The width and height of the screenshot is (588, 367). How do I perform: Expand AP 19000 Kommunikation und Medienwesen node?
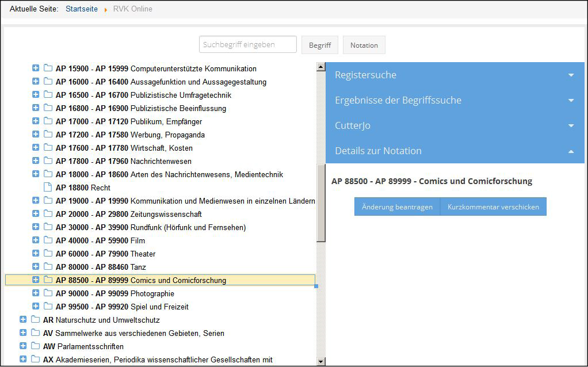point(36,200)
